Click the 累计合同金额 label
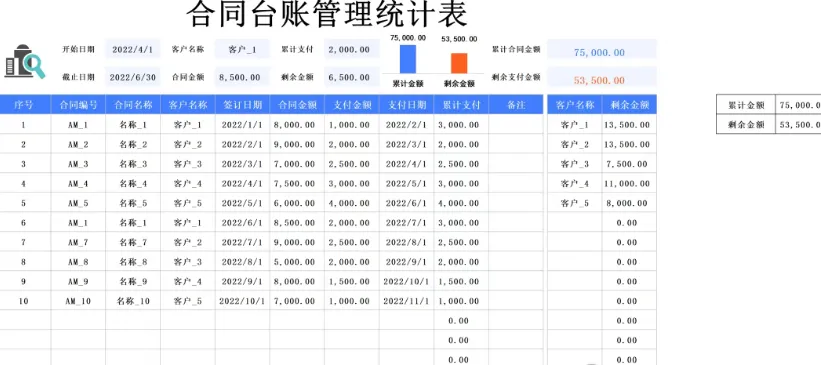Screen dimensions: 821x365 [516, 50]
